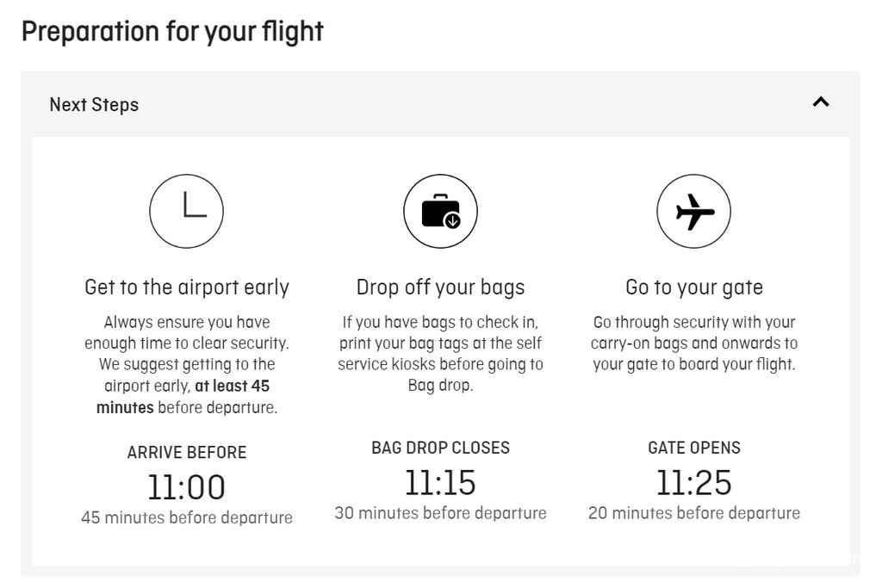This screenshot has width=882, height=588.
Task: Select the 'Drop off your bags' heading
Action: pos(440,288)
